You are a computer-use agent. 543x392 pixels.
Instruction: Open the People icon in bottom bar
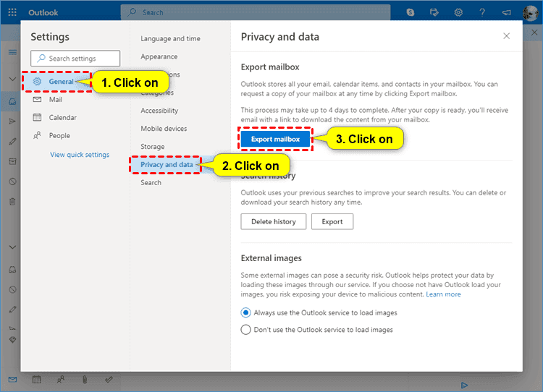(x=61, y=379)
